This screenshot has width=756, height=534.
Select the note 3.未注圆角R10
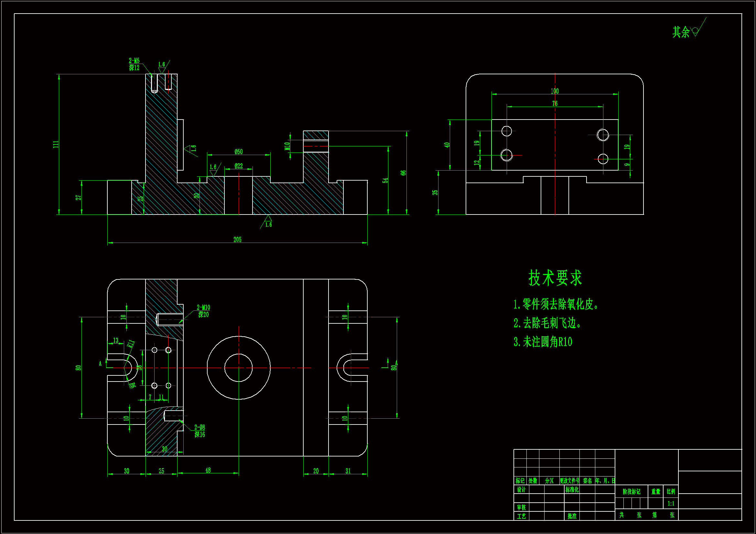coord(543,342)
